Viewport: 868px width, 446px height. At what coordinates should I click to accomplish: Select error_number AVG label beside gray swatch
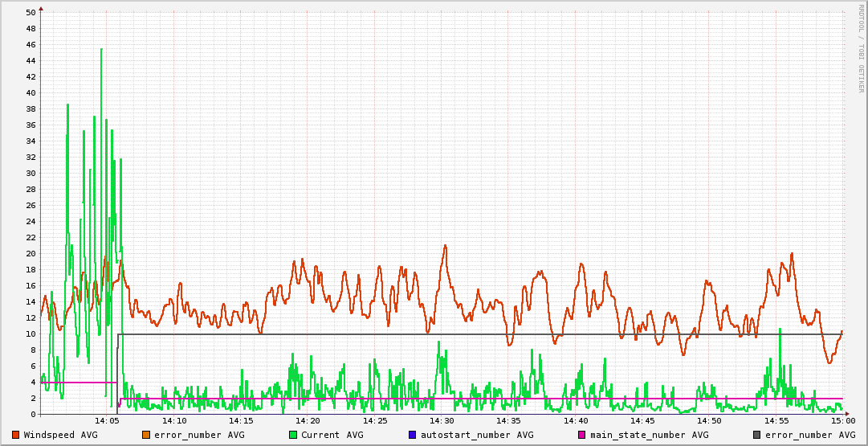point(810,435)
